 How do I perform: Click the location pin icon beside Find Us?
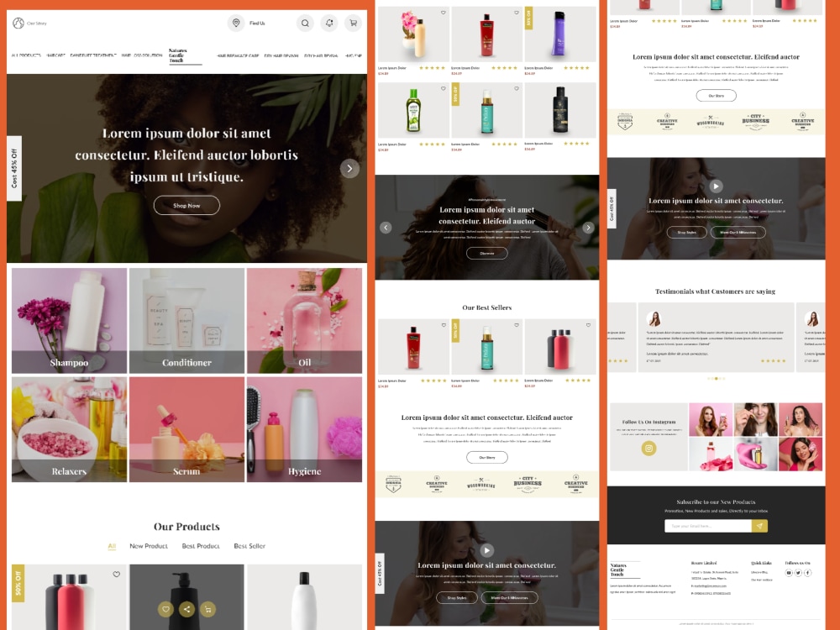coord(236,23)
